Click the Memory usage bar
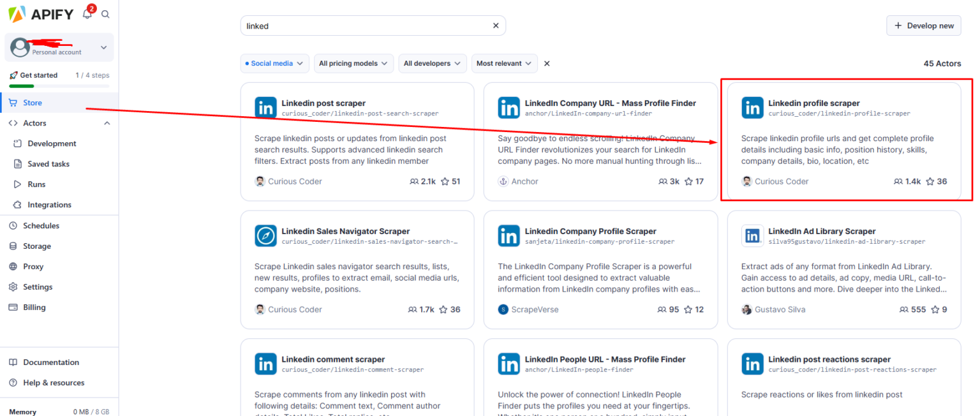 coord(59,412)
